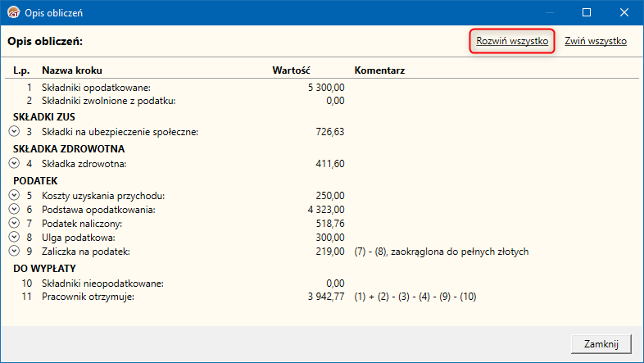Image resolution: width=644 pixels, height=363 pixels.
Task: Click the L.p. column header
Action: click(x=21, y=70)
